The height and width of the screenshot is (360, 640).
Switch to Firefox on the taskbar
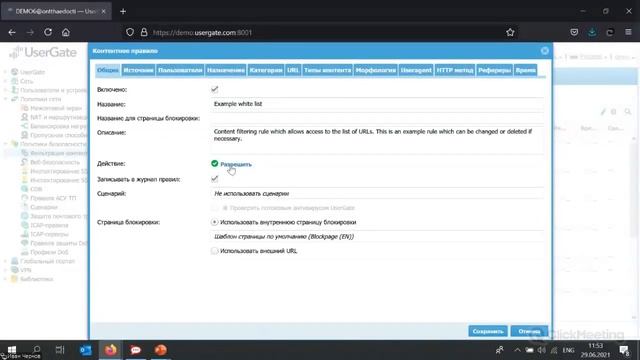point(111,350)
